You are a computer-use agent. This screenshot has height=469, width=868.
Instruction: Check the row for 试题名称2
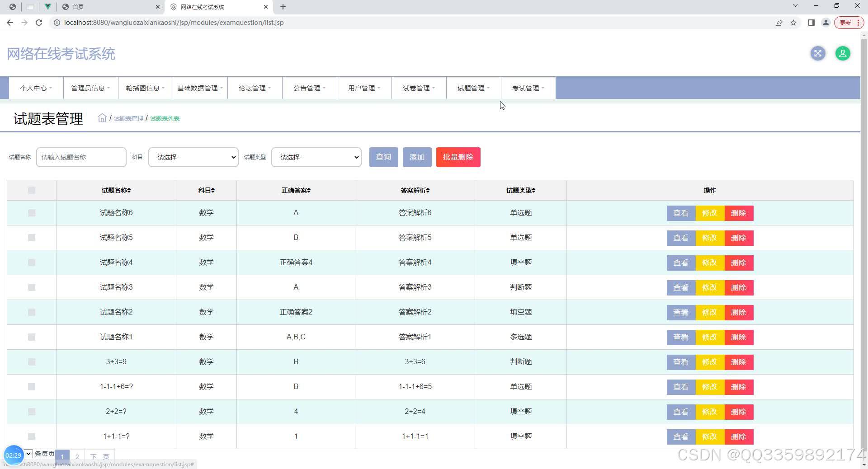(32, 312)
